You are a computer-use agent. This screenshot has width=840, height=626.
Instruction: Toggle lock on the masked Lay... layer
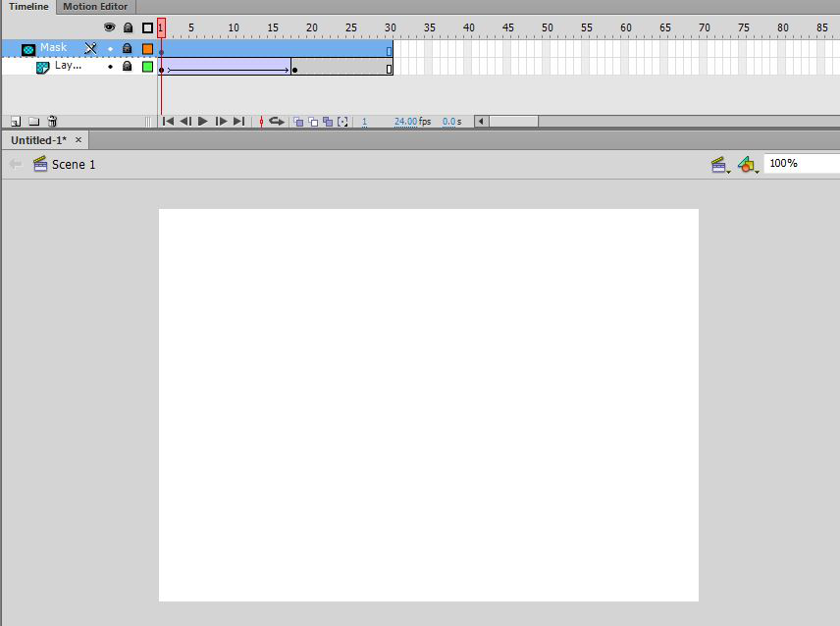127,67
